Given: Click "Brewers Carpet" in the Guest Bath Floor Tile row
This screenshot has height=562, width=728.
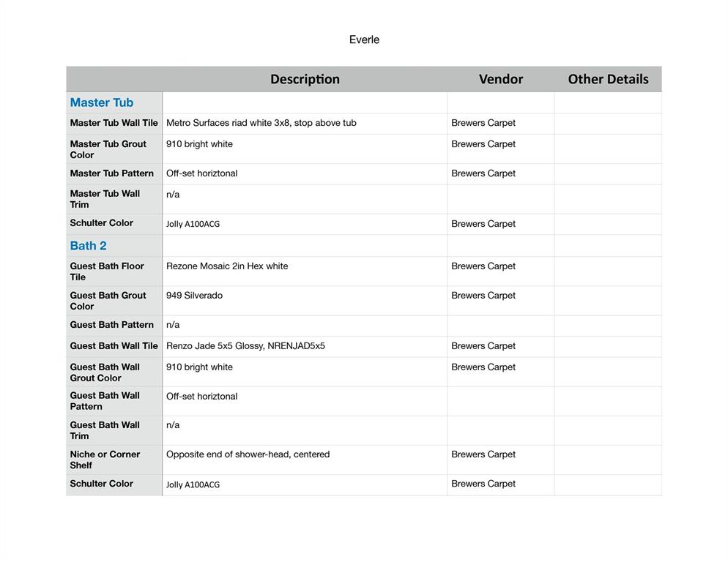Looking at the screenshot, I should tap(483, 266).
